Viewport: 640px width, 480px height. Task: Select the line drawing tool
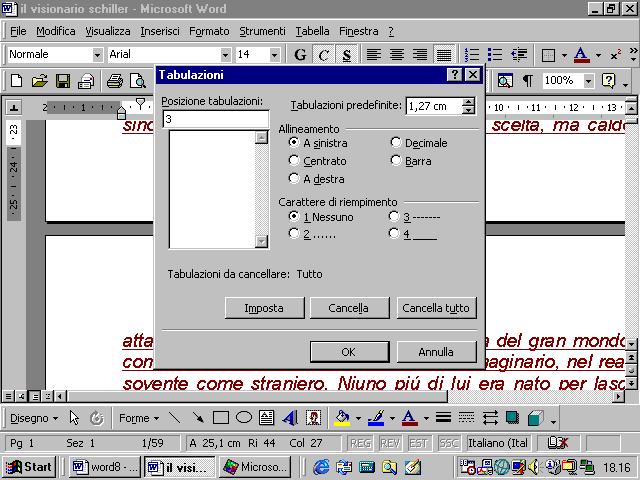(175, 418)
